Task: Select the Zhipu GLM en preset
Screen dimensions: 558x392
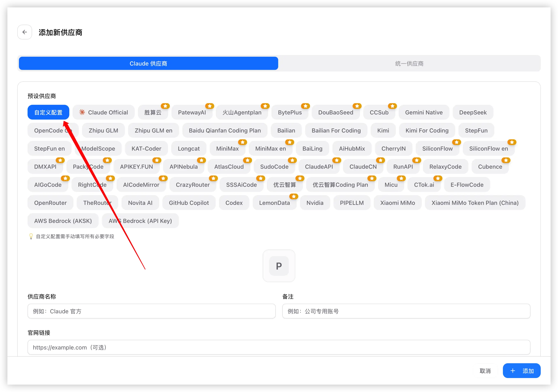Action: click(x=153, y=130)
